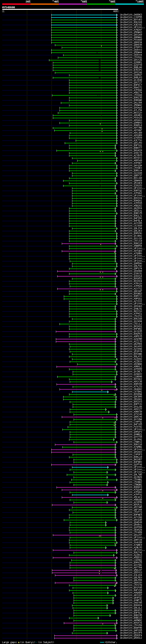Select hit label UniRef100_Q5DW43
Screen dimensions: 146x644
131,32
